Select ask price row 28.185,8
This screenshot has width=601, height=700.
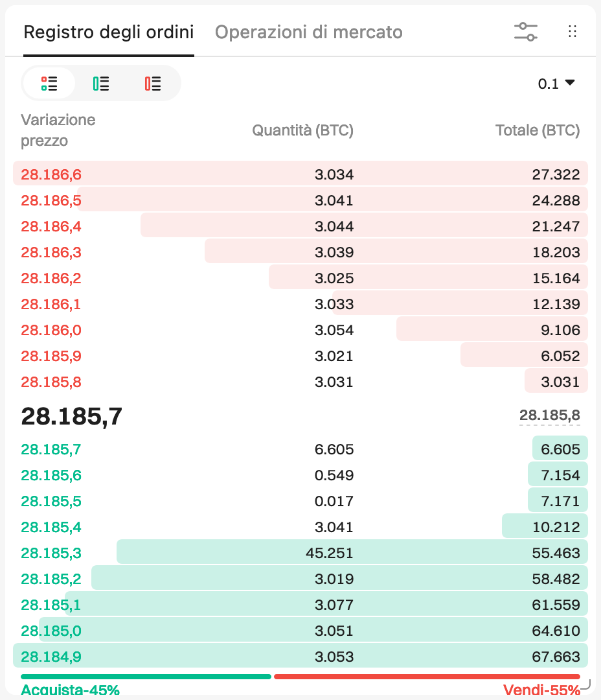tap(300, 382)
